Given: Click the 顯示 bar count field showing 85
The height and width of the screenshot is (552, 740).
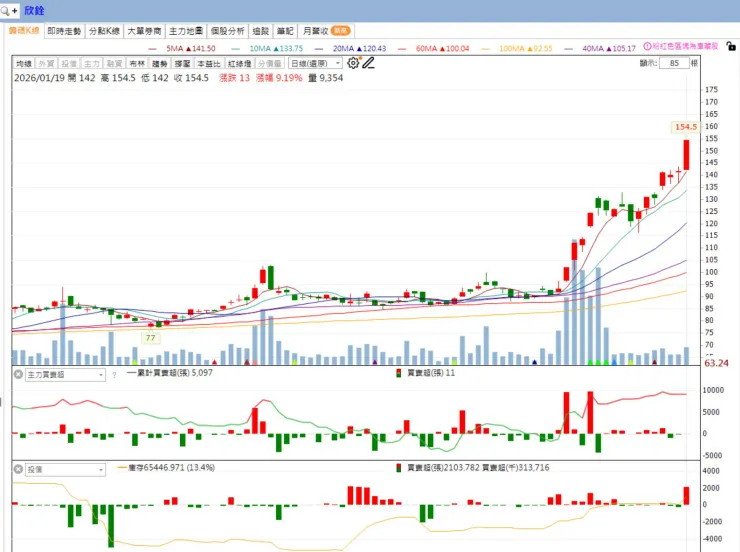Looking at the screenshot, I should 673,63.
